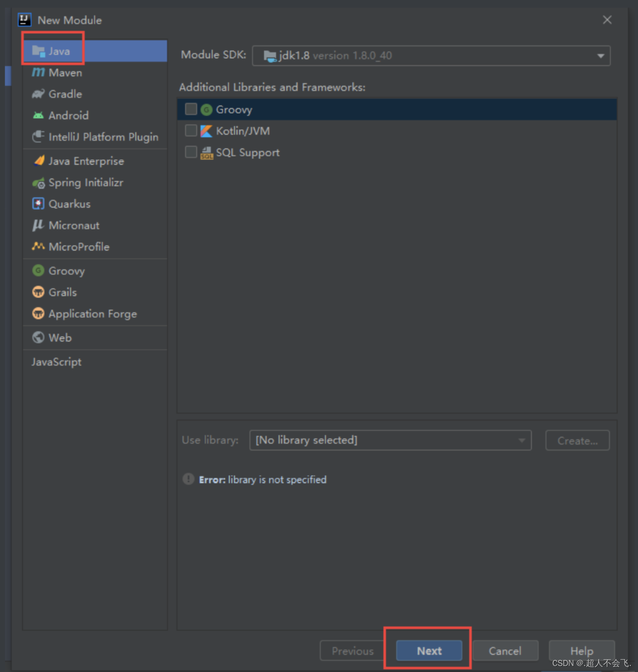Viewport: 638px width, 672px height.
Task: Open the Use library dropdown arrow
Action: [x=522, y=440]
